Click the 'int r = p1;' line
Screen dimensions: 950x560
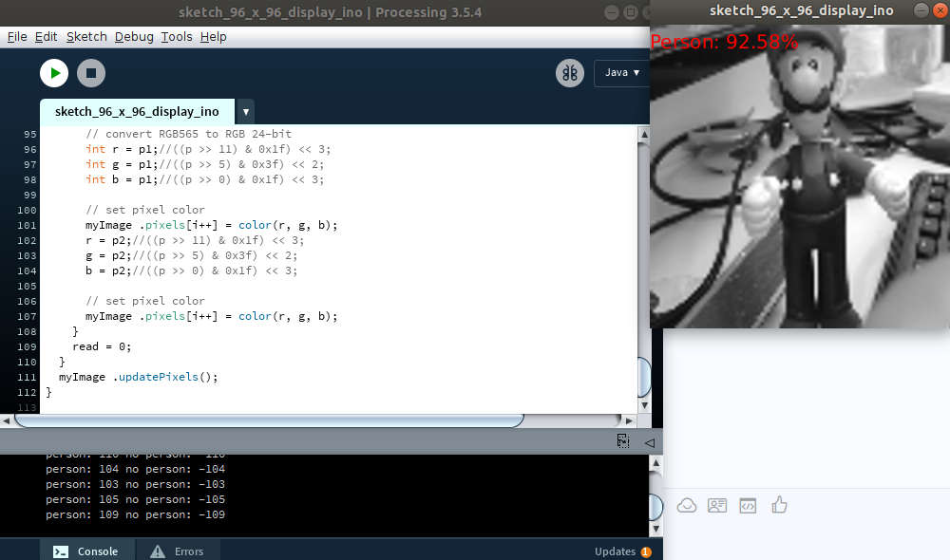click(208, 150)
